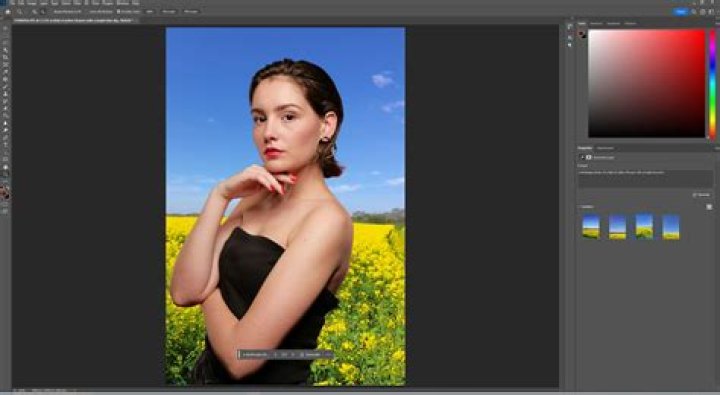Select the Move tool in the toolbar
This screenshot has height=395, width=720.
[x=6, y=28]
